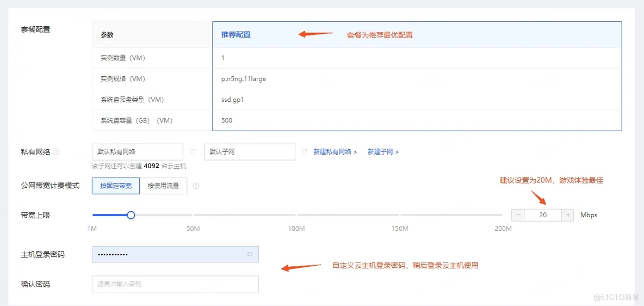The height and width of the screenshot is (306, 644).
Task: Click the 200M slider label
Action: pos(503,228)
